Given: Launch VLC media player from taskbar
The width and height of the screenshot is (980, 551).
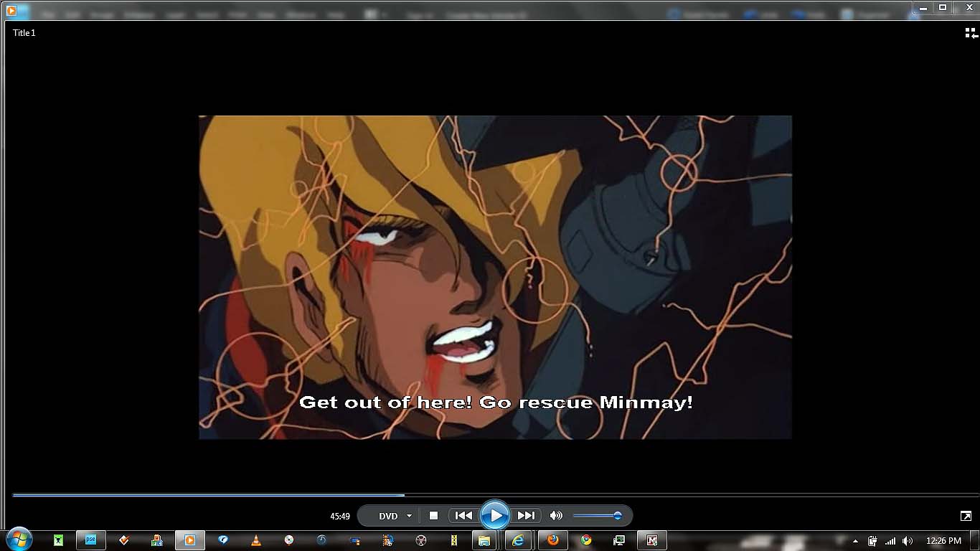Looking at the screenshot, I should pos(256,540).
